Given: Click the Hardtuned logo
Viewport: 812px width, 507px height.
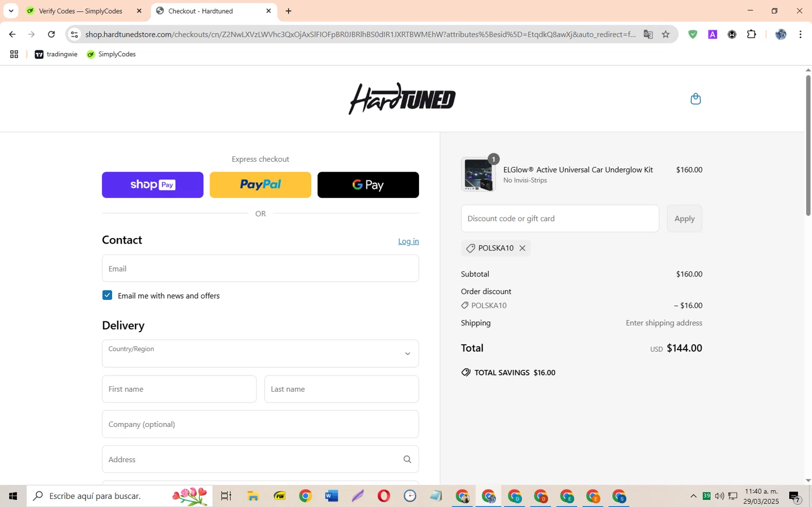Looking at the screenshot, I should click(402, 98).
